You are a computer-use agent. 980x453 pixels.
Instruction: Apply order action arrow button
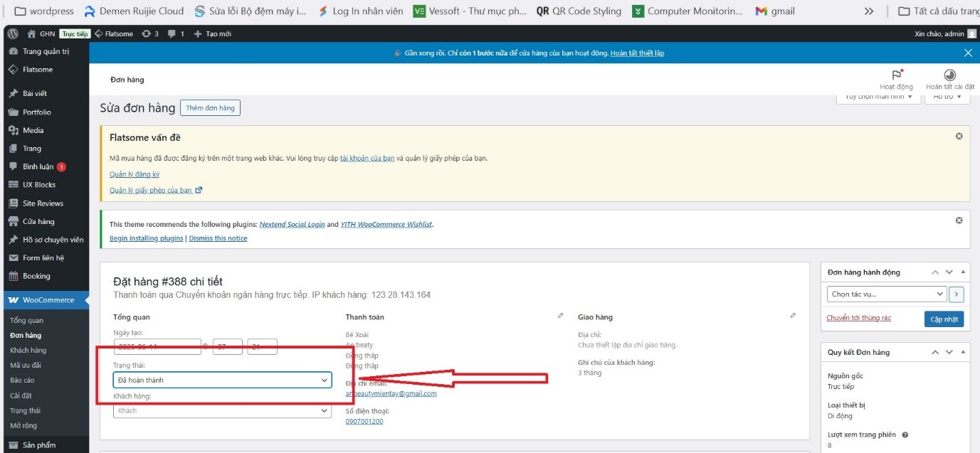(x=957, y=294)
